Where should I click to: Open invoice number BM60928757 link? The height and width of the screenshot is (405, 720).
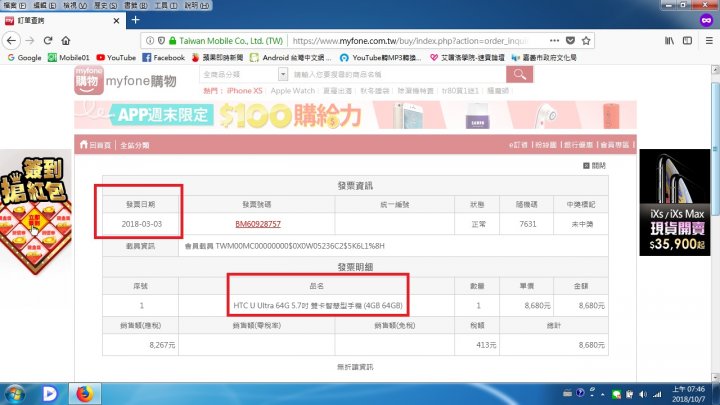click(258, 224)
